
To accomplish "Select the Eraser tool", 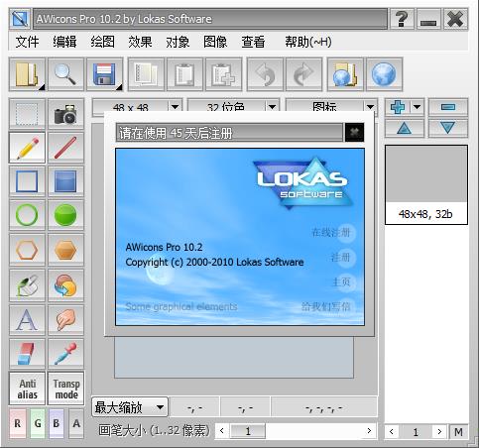I will coord(27,354).
